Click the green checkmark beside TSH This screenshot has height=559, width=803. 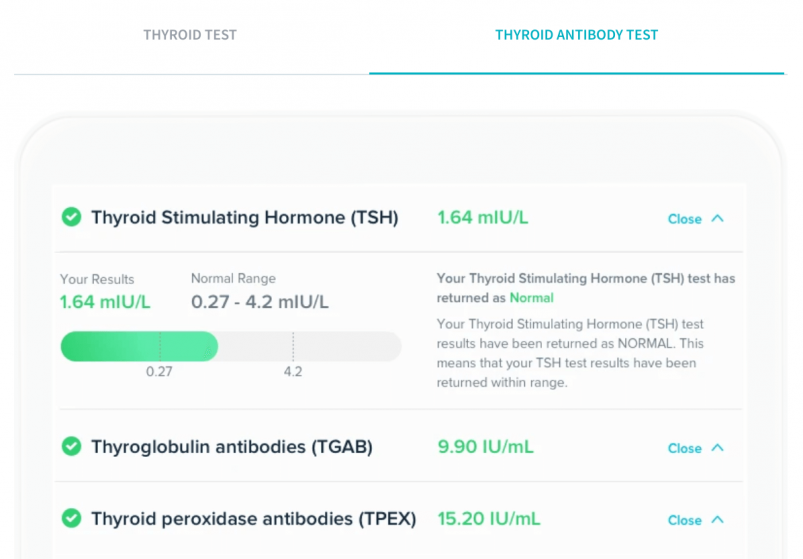(x=71, y=217)
